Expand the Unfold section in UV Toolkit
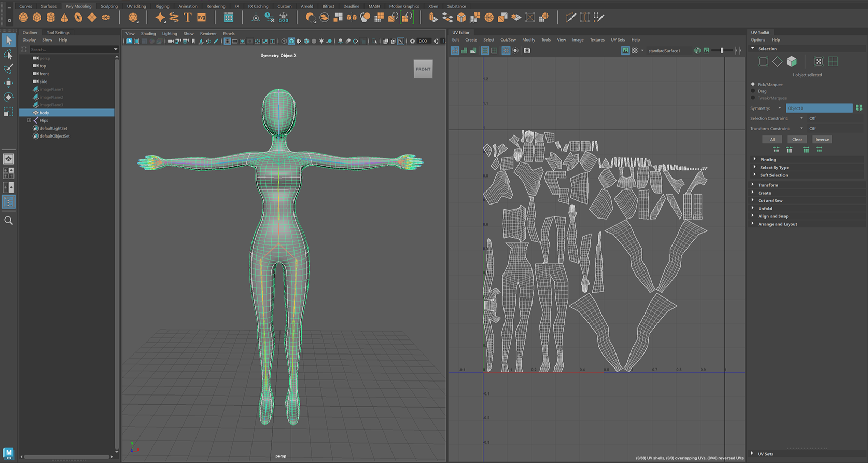The height and width of the screenshot is (463, 868). (x=765, y=209)
